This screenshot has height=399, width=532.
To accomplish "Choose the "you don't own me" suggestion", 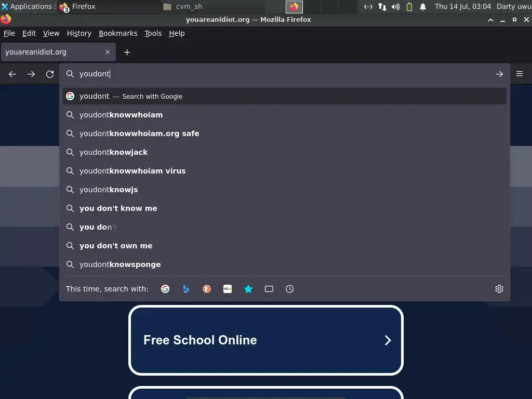I will [284, 246].
